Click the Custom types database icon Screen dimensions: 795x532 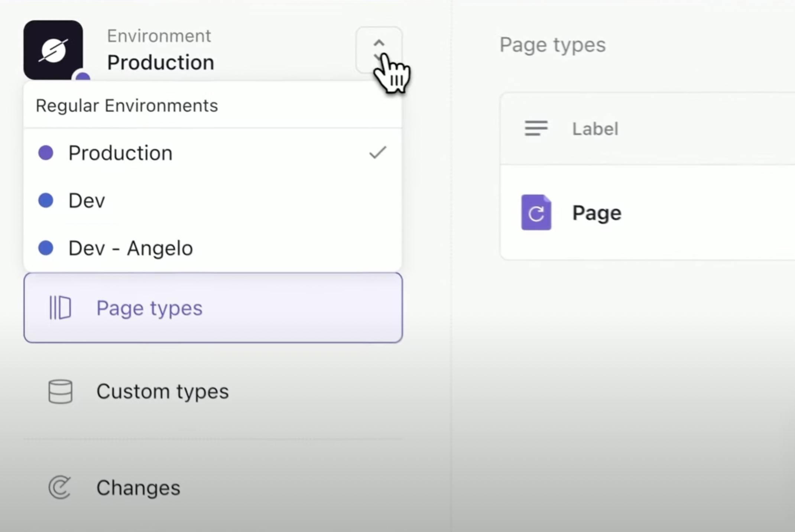(60, 391)
